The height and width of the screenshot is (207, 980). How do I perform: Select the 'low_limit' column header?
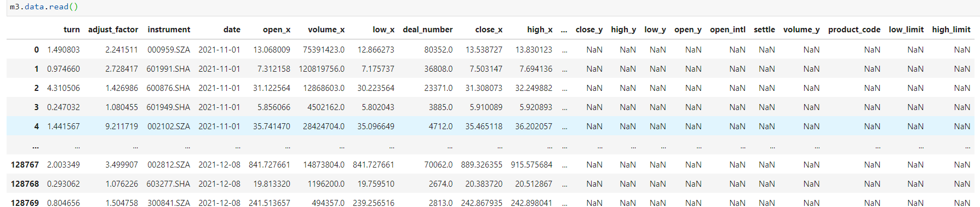click(x=906, y=30)
